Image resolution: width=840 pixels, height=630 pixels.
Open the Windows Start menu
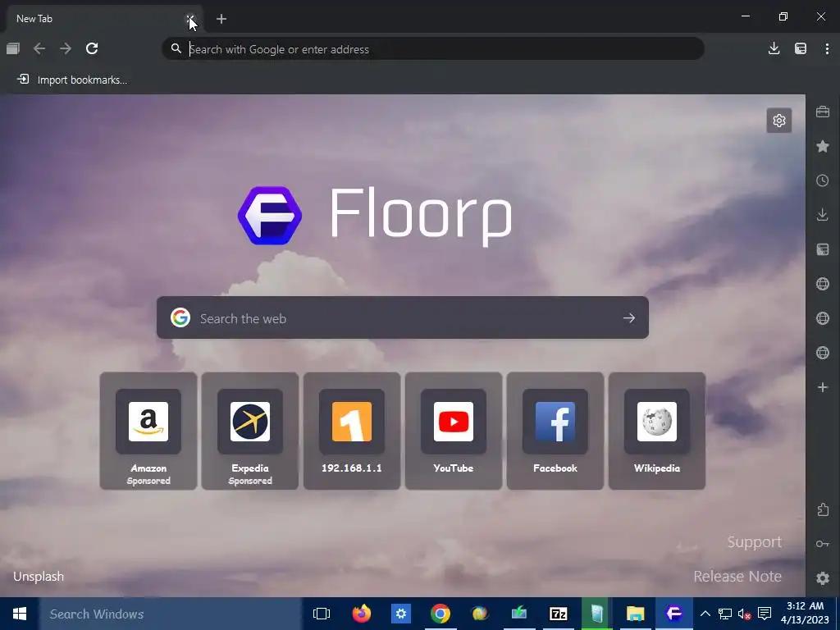click(20, 614)
